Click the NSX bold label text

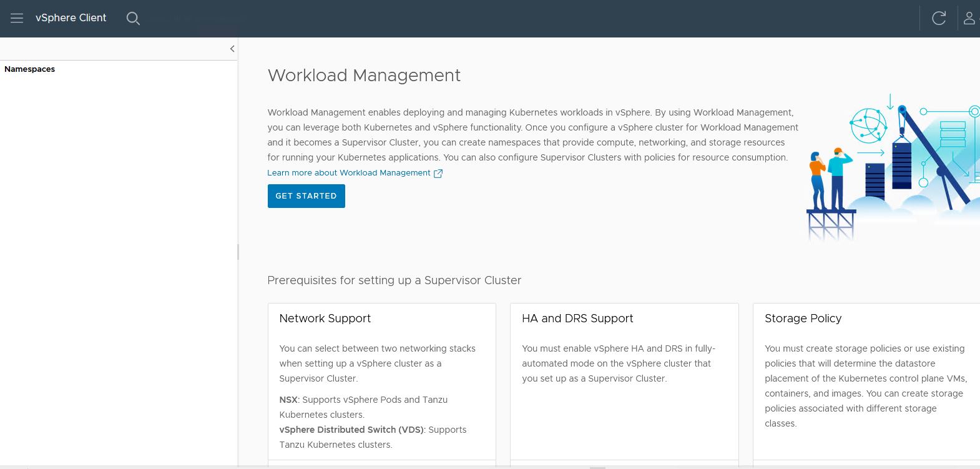pos(288,400)
